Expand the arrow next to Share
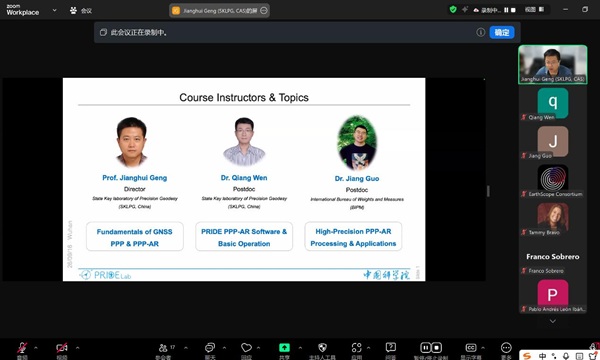600x360 pixels. (x=300, y=348)
